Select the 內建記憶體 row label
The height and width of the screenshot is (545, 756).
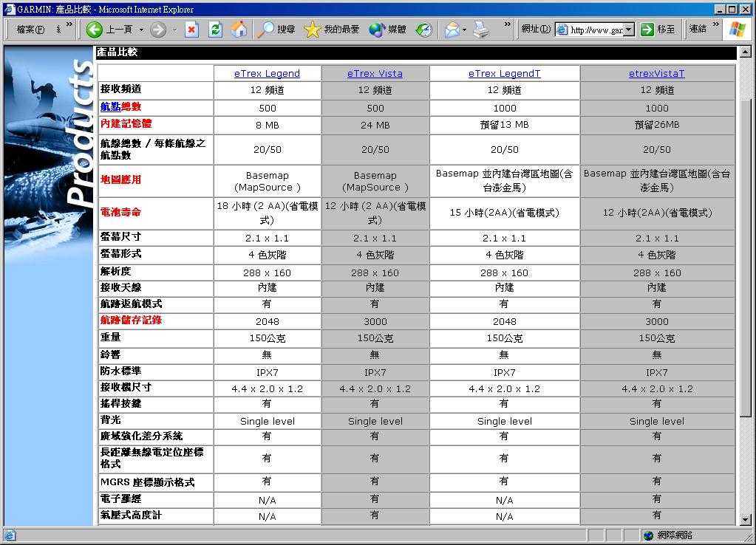coord(126,123)
